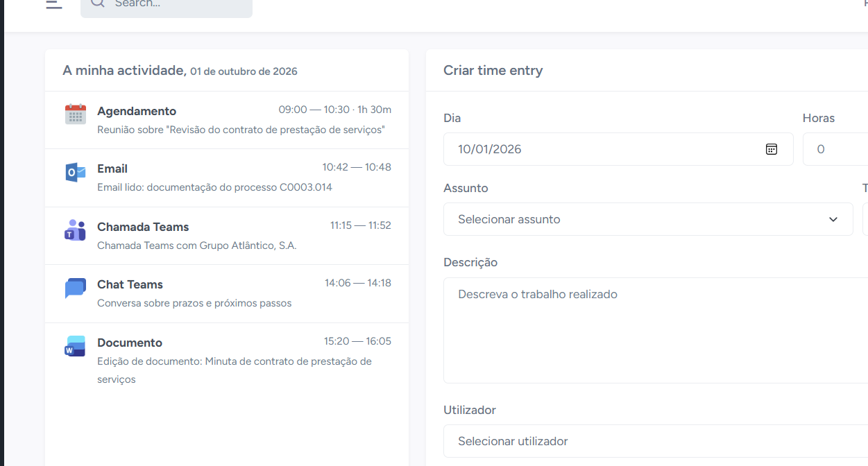Click the Conversa sobre prazos description
Screen dimensions: 868x466
click(194, 303)
